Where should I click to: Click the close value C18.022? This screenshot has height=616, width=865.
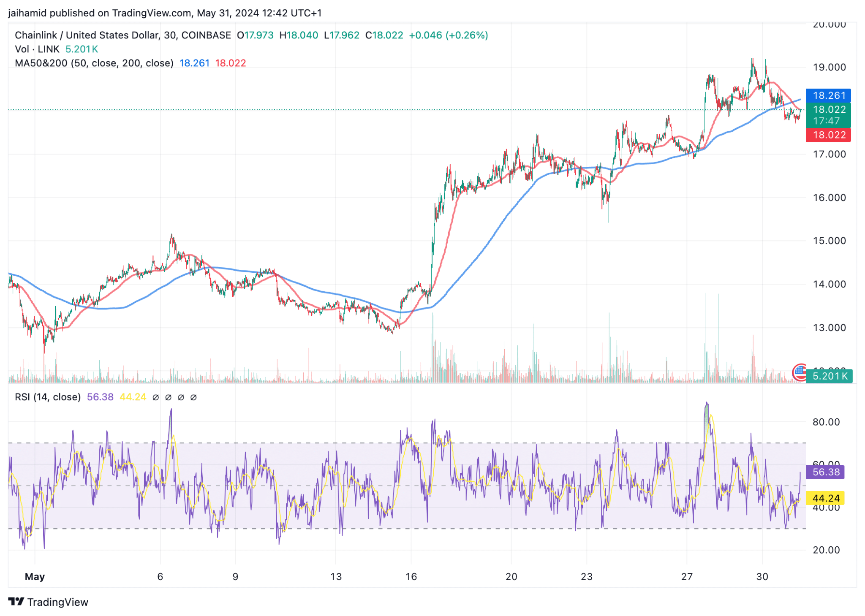[x=384, y=35]
